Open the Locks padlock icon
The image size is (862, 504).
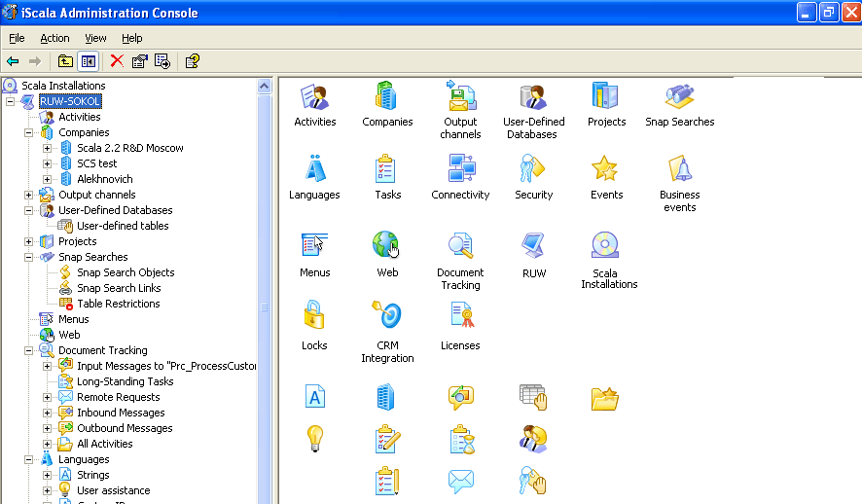pos(314,314)
